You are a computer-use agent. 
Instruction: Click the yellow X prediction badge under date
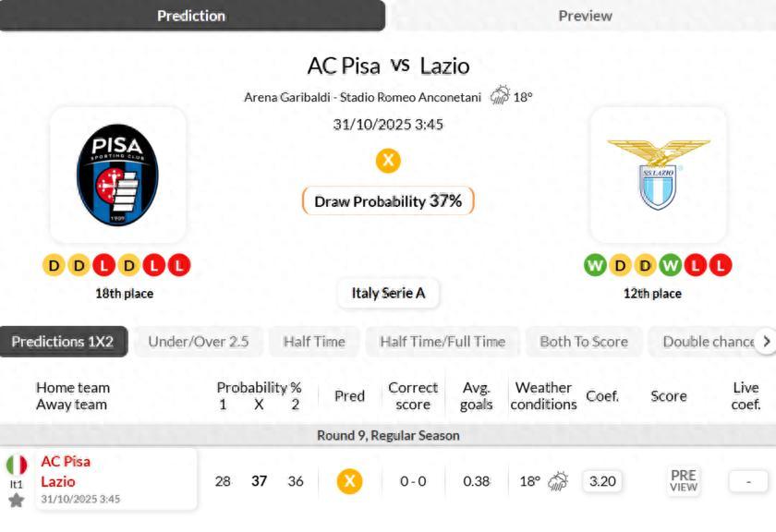pos(388,161)
